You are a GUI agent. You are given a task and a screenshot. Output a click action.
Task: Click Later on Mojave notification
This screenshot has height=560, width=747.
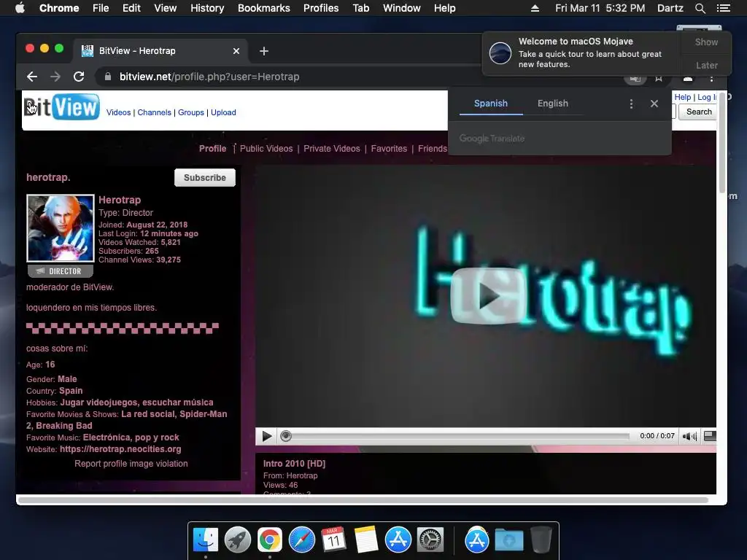706,65
